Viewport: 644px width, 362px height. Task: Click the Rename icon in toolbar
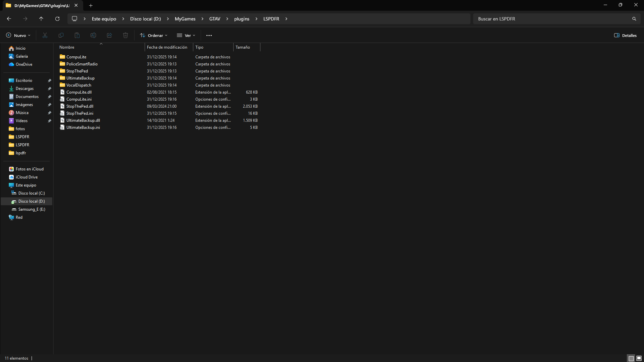coord(93,35)
